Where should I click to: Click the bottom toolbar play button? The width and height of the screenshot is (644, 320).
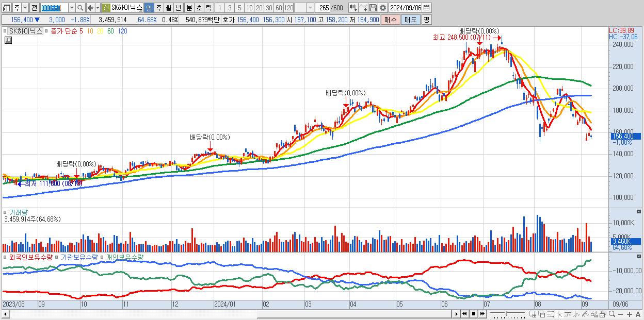[457, 314]
